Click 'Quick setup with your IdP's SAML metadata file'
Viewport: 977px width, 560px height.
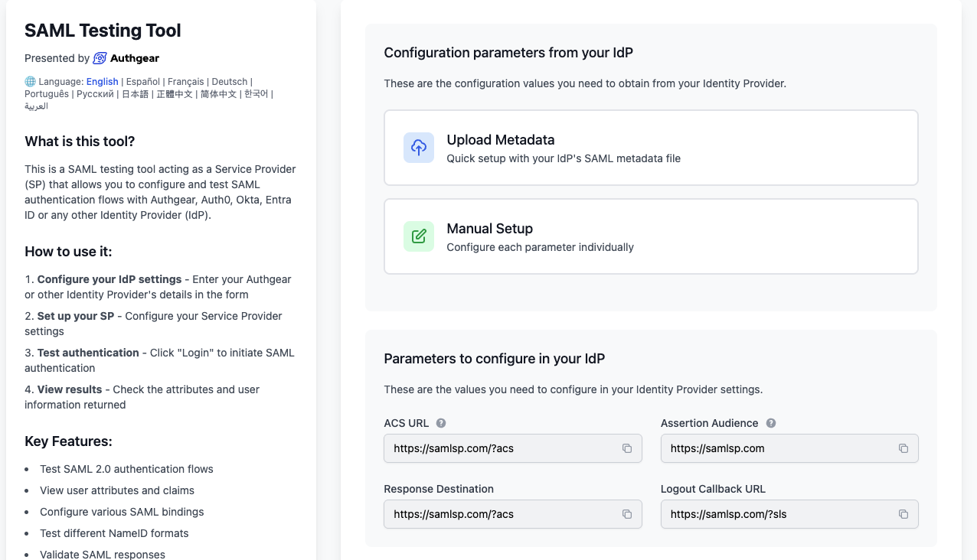[564, 158]
